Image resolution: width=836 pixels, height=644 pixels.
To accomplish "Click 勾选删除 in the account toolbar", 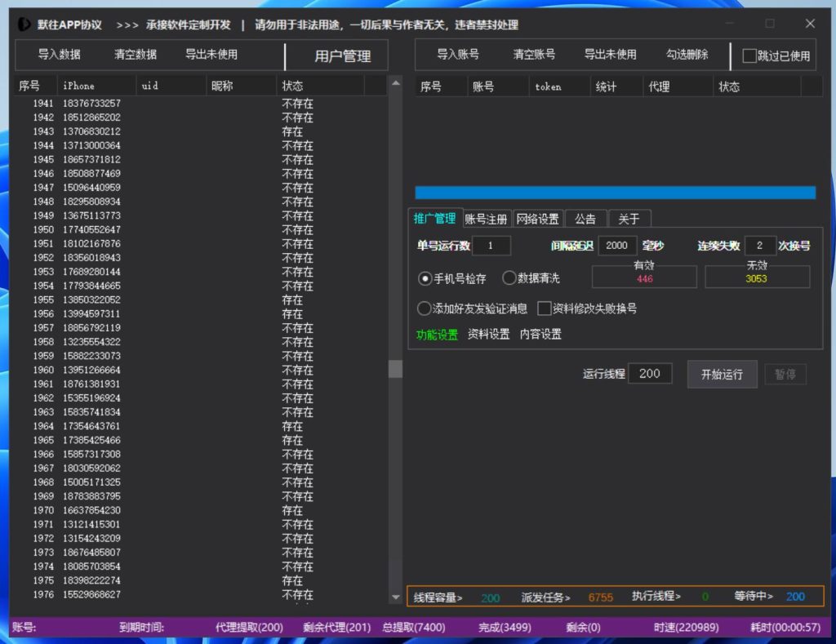I will [x=687, y=55].
